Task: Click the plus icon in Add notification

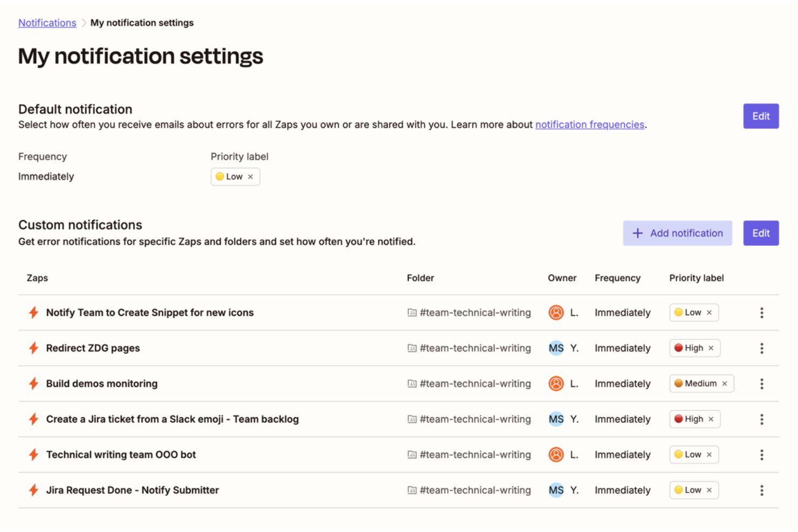Action: tap(637, 233)
